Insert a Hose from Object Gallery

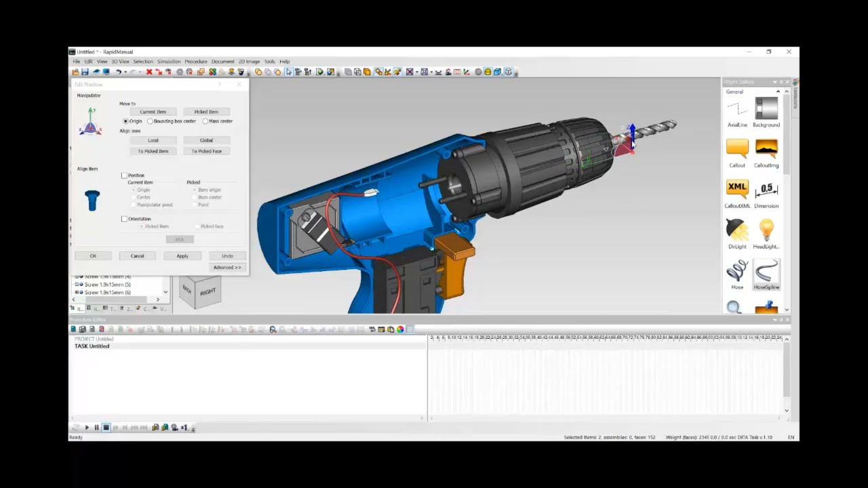[x=737, y=276]
